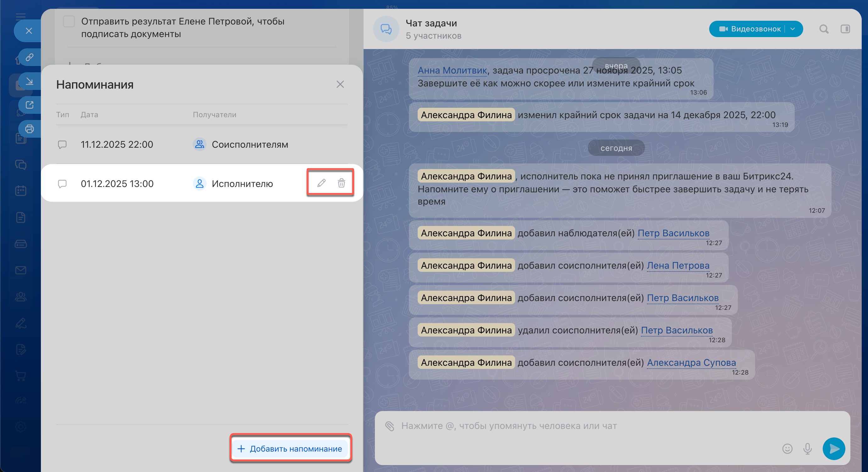Toggle the chat sidebar panel icon
The width and height of the screenshot is (868, 472).
(x=845, y=29)
